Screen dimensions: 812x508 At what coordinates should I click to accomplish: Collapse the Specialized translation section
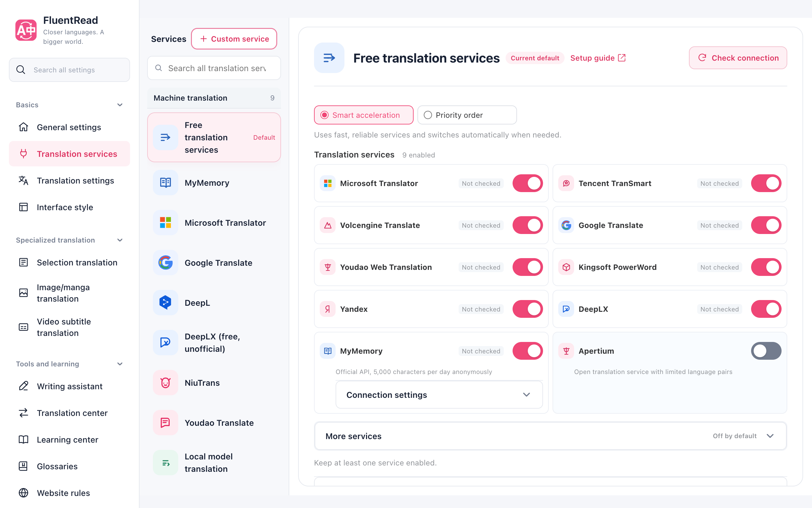(x=69, y=240)
